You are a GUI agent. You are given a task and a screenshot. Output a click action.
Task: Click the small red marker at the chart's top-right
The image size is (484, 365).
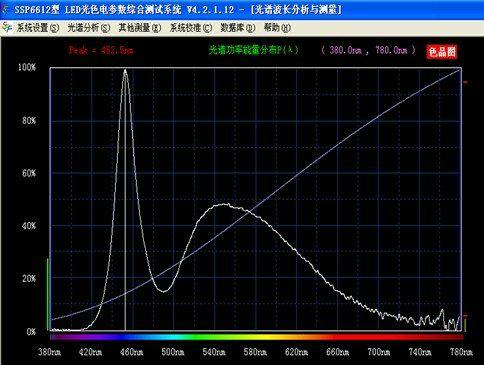tap(466, 82)
